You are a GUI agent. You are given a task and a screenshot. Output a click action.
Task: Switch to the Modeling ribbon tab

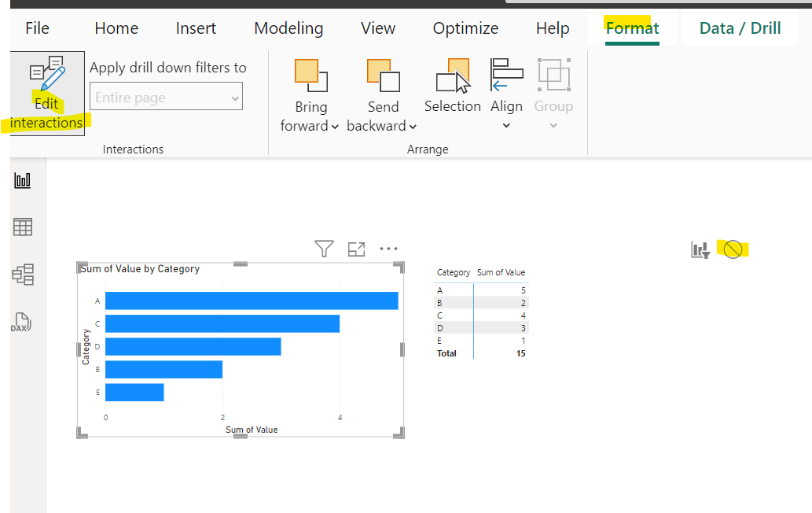(288, 28)
